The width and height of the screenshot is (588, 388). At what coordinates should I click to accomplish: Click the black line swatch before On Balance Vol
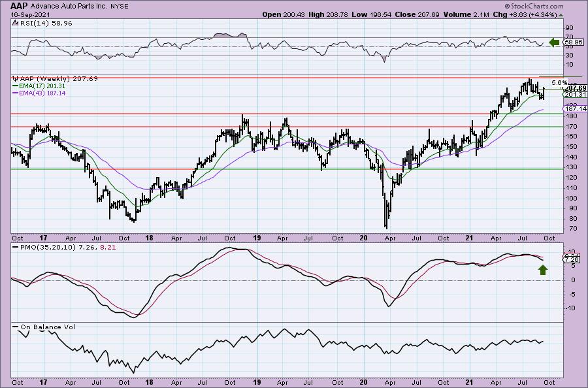pos(16,327)
